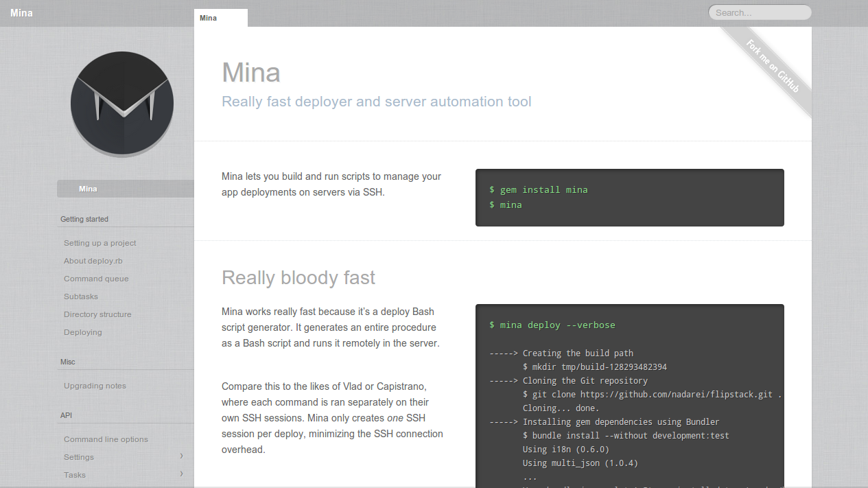Image resolution: width=868 pixels, height=488 pixels.
Task: Click the Mina title in top bar
Action: 21,13
